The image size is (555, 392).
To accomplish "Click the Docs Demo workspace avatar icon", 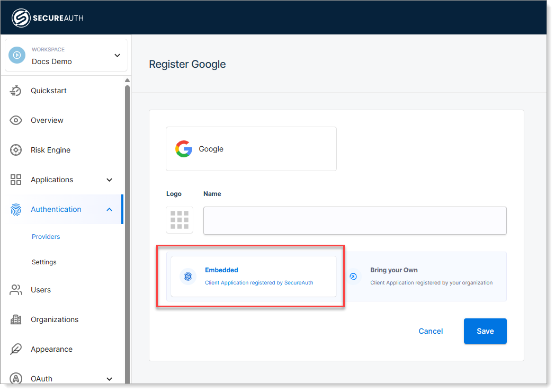I will pyautogui.click(x=17, y=55).
